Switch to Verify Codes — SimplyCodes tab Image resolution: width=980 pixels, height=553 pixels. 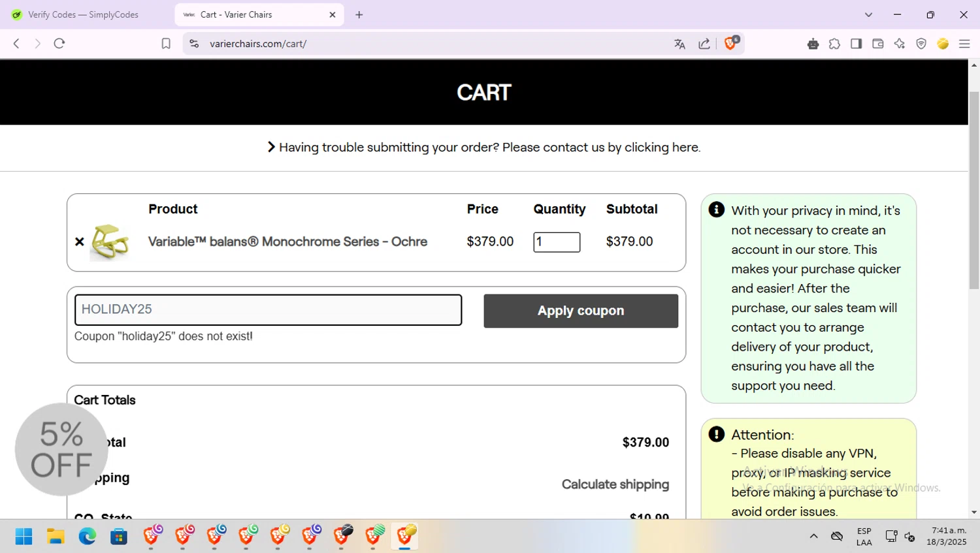pos(84,14)
